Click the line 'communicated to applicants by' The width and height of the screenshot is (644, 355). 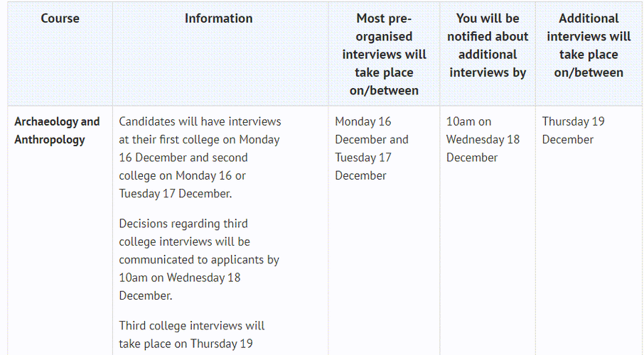coord(199,259)
